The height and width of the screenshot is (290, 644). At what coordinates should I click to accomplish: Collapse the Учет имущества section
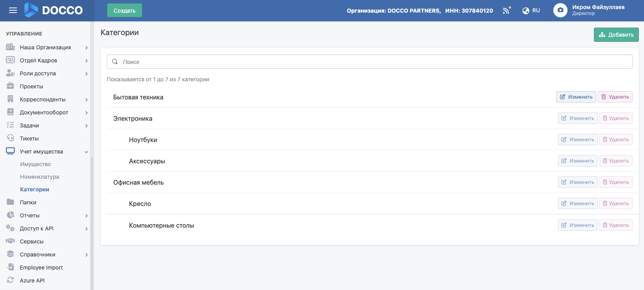(86, 152)
